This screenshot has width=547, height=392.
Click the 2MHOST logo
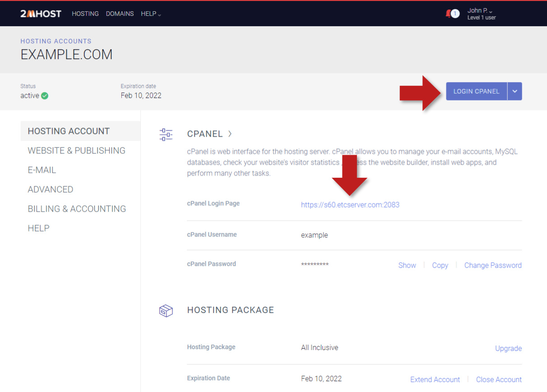[41, 14]
